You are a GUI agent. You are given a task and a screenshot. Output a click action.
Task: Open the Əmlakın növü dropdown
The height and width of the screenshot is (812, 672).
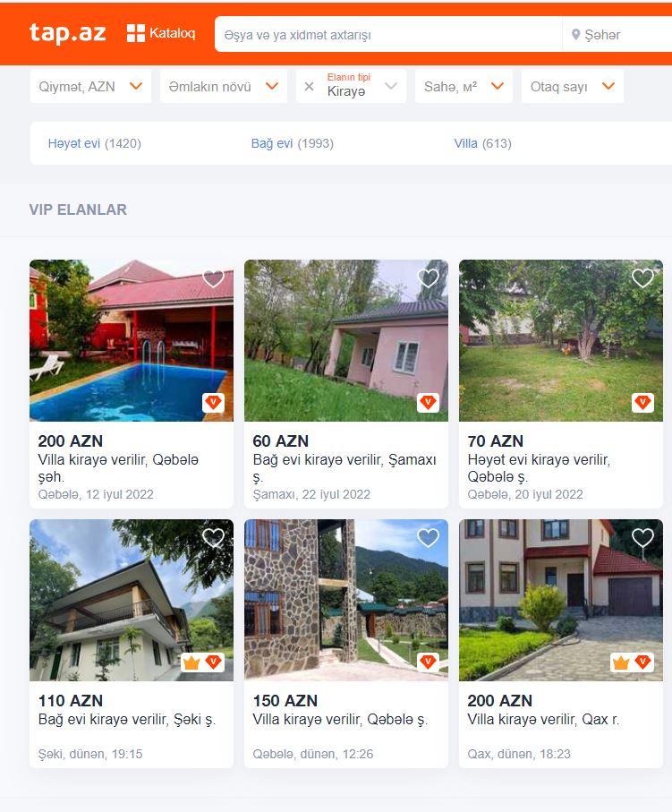224,87
